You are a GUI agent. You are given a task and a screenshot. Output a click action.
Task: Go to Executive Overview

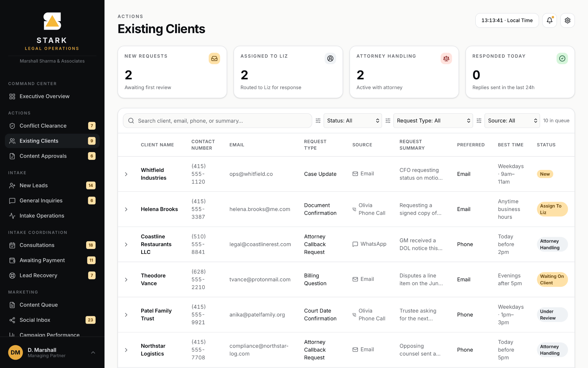tap(52, 96)
